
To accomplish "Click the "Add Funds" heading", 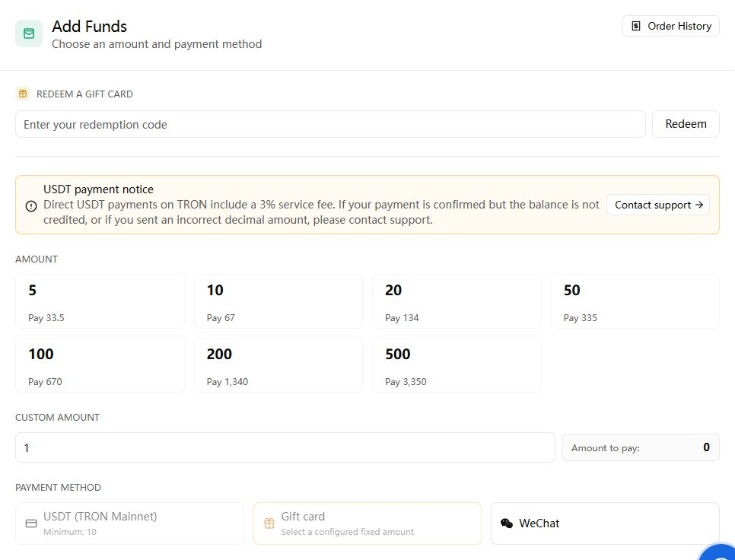I will click(x=90, y=26).
